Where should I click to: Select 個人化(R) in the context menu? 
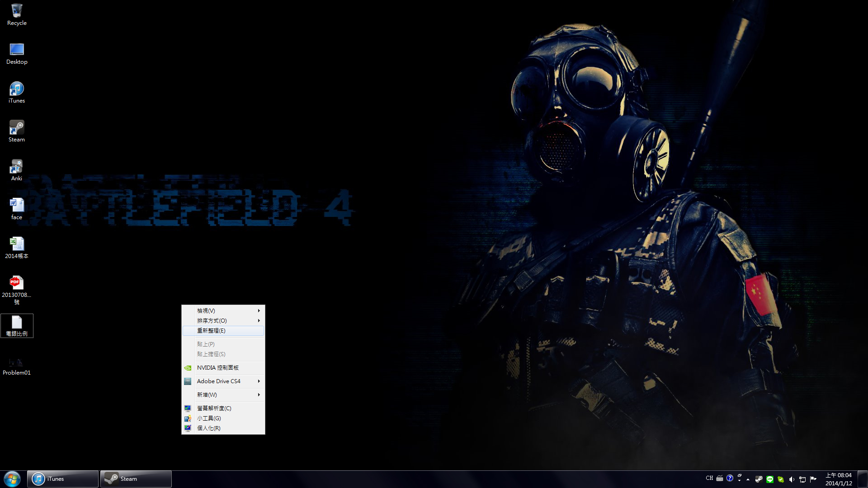pyautogui.click(x=209, y=428)
